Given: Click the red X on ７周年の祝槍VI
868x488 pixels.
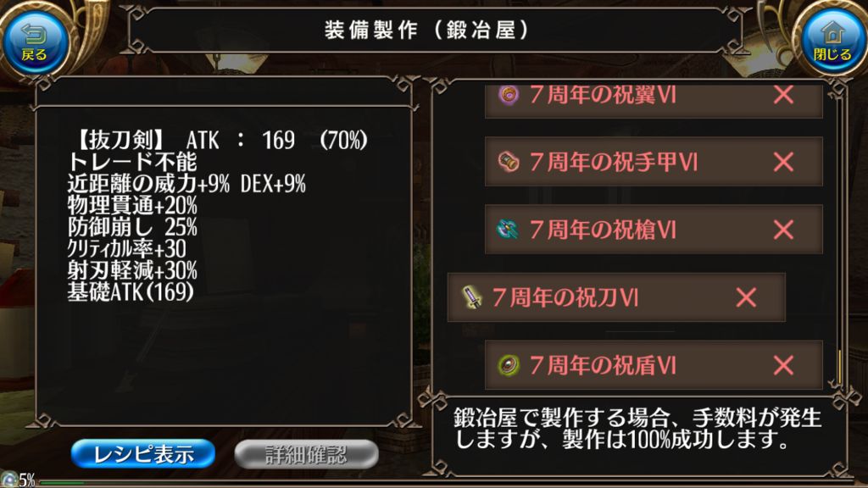Looking at the screenshot, I should tap(783, 230).
